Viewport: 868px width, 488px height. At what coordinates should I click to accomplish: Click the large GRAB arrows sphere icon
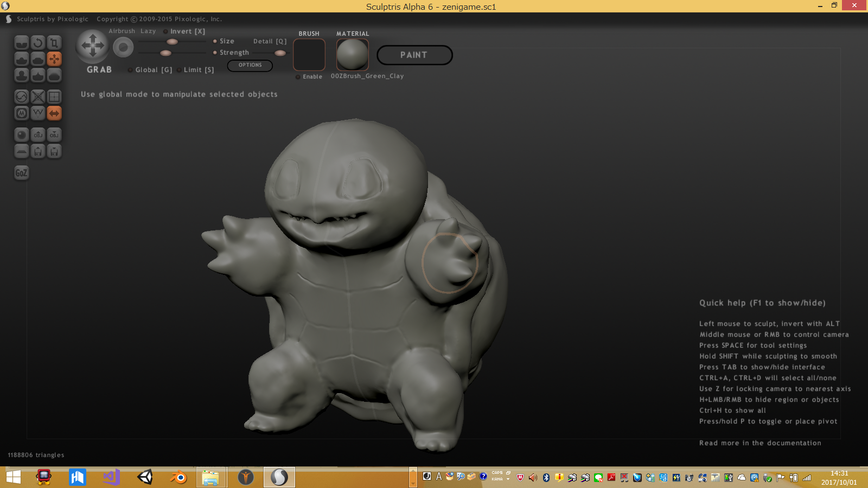[93, 46]
